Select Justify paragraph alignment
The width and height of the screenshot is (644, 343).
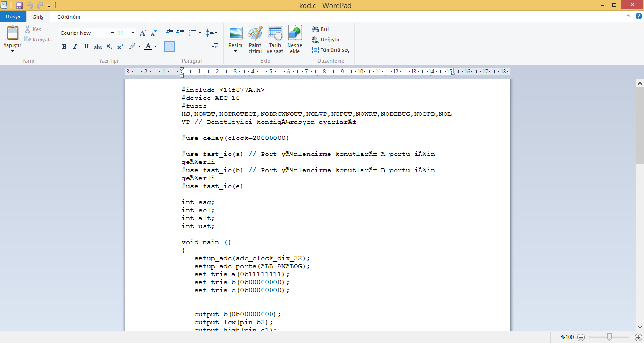coord(203,46)
